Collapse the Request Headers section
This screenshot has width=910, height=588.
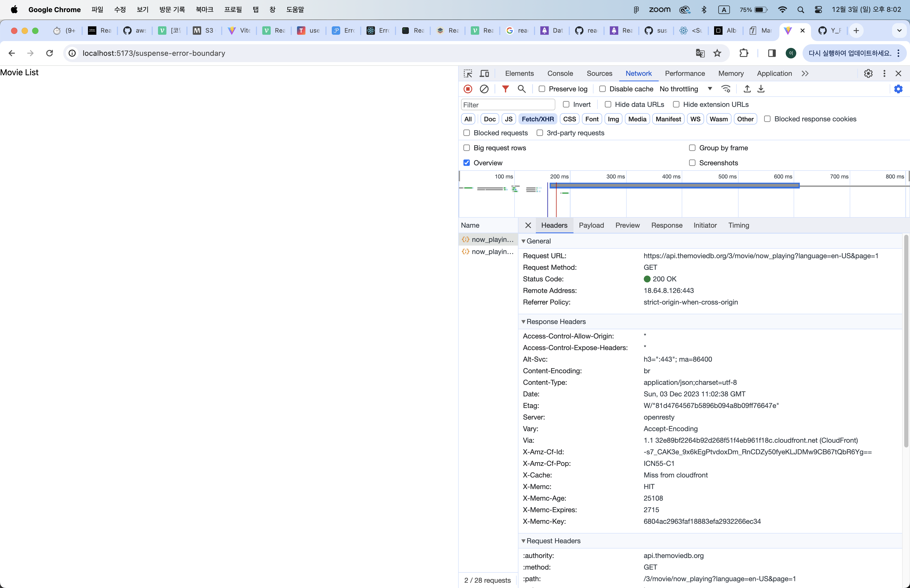coord(523,541)
